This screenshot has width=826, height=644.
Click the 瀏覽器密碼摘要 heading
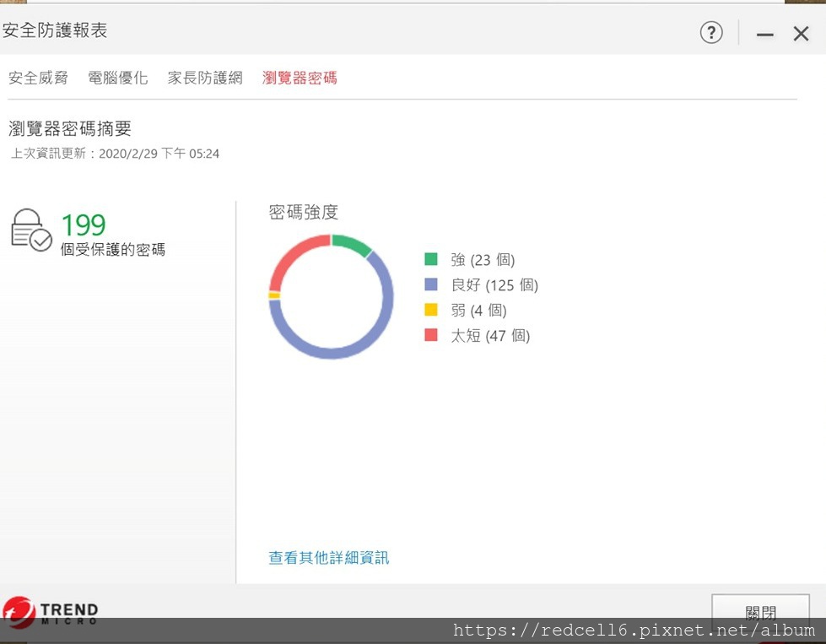[69, 128]
